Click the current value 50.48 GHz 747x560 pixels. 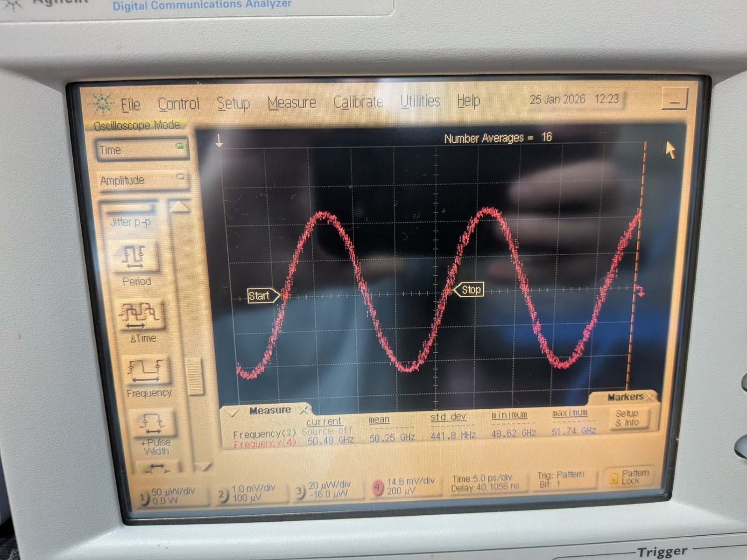[331, 440]
